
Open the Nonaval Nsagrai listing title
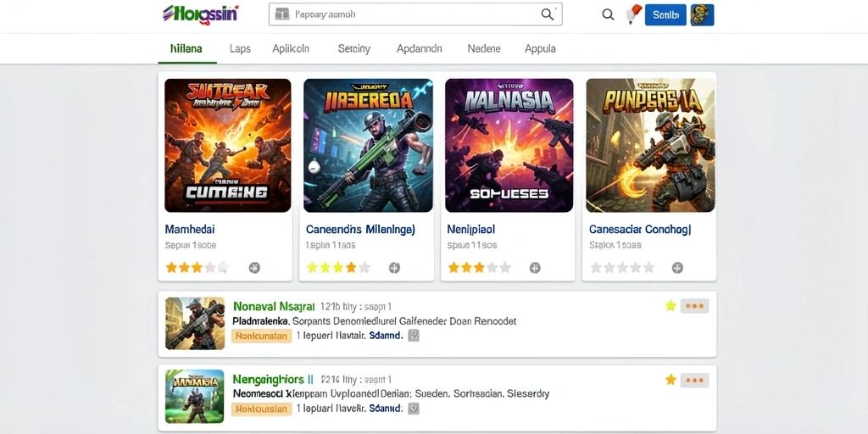point(274,306)
